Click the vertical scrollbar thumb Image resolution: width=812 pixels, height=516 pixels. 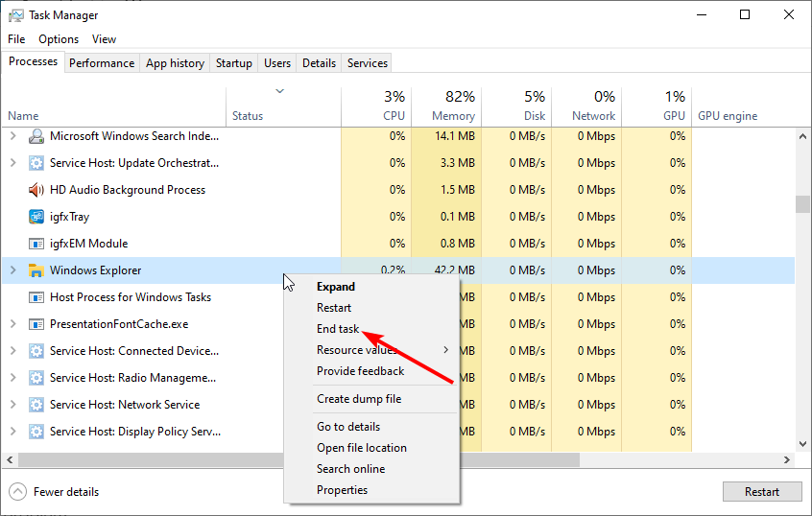[x=802, y=205]
